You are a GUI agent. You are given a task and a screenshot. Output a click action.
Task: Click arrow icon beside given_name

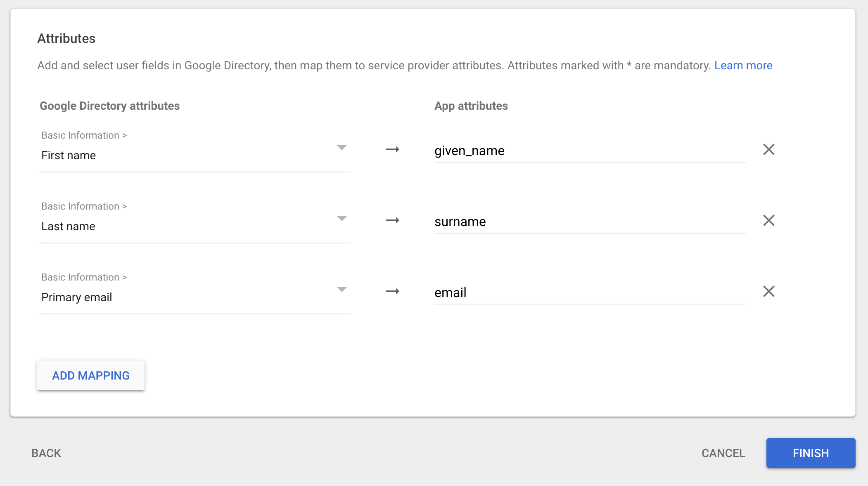[392, 149]
